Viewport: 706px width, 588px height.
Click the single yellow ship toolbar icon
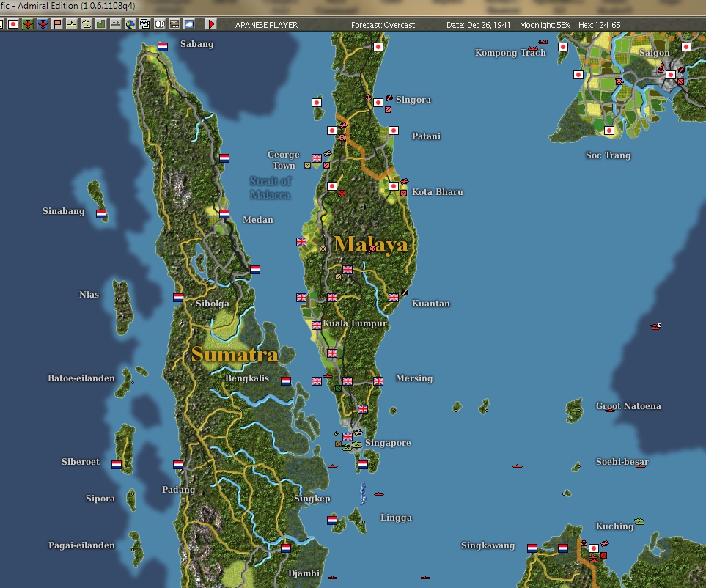point(72,24)
